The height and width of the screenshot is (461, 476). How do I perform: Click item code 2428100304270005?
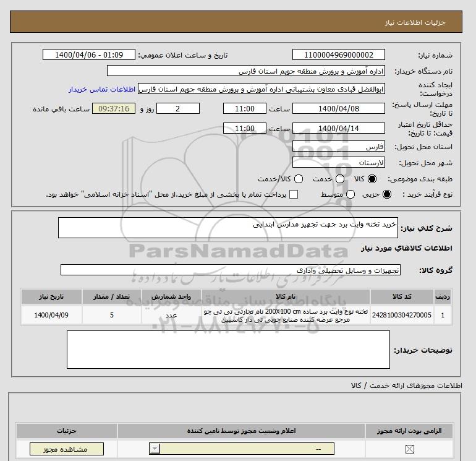402,315
